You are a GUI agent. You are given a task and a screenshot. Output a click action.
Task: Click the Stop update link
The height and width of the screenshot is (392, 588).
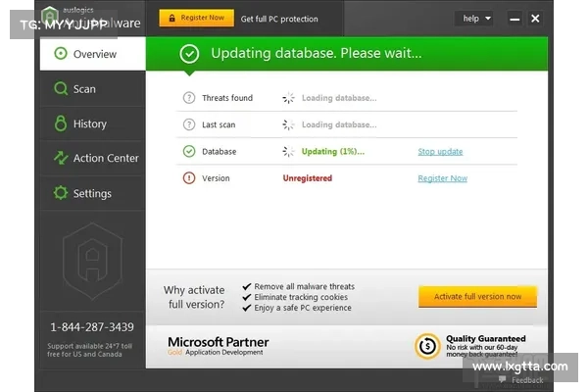coord(440,152)
